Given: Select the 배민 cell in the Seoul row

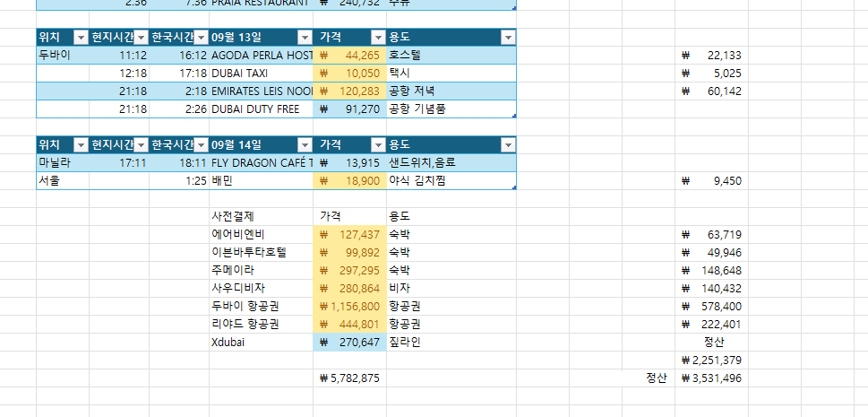Looking at the screenshot, I should coord(260,181).
